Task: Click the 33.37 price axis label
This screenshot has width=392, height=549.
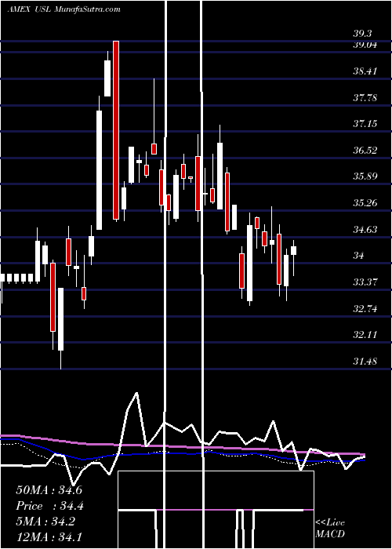Action: (x=365, y=282)
